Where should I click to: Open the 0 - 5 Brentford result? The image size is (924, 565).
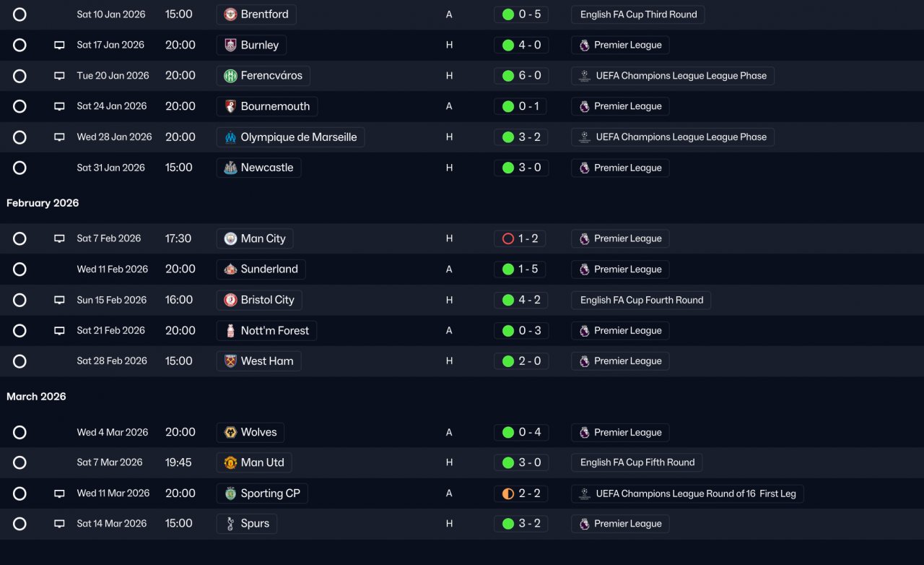point(521,14)
